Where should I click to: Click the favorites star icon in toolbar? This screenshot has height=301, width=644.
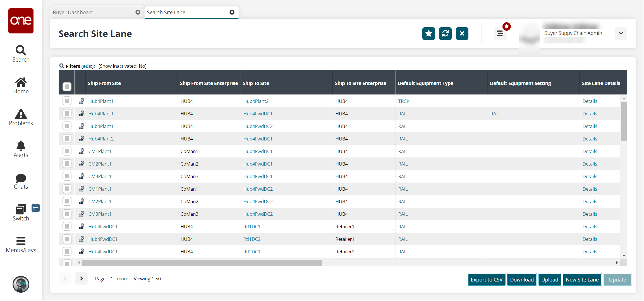[x=429, y=33]
